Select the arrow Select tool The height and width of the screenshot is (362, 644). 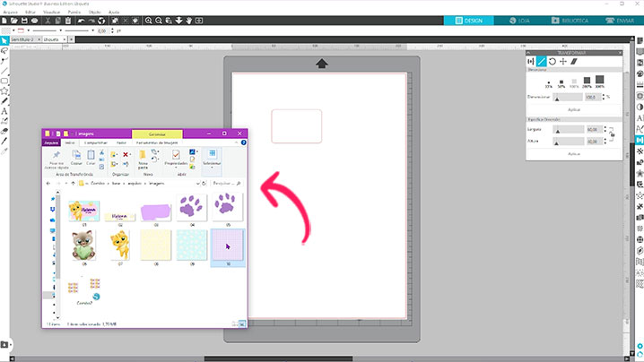(x=4, y=40)
